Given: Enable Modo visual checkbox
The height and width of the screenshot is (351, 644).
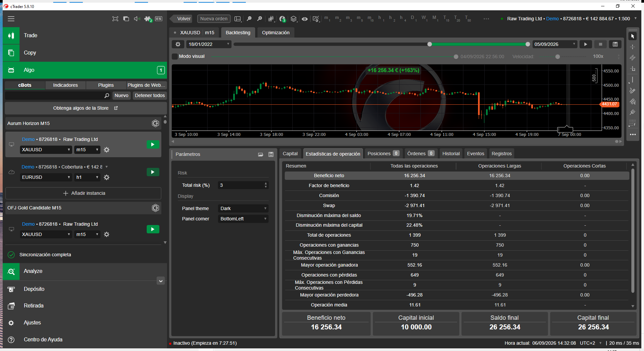Looking at the screenshot, I should tap(175, 57).
